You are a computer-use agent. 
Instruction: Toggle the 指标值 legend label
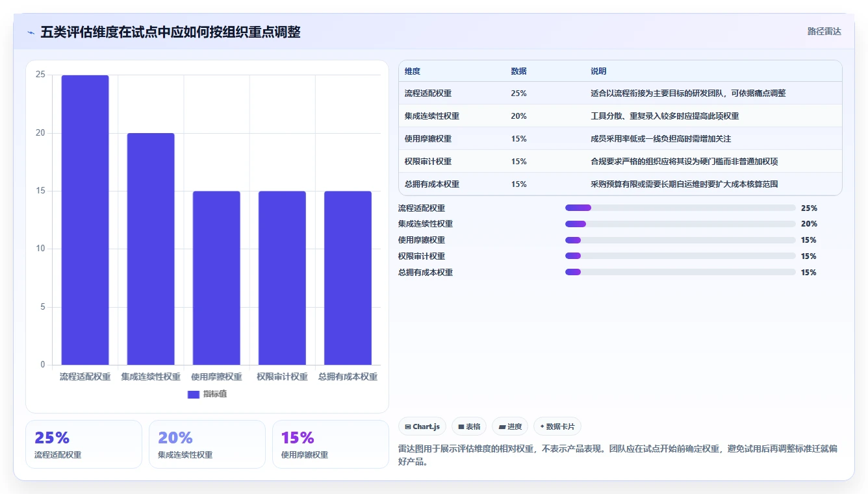click(215, 394)
